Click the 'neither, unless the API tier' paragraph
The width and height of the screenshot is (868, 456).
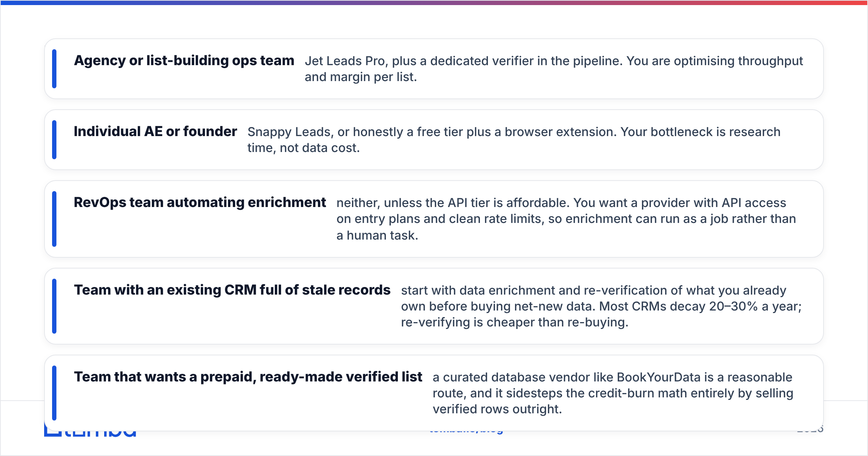point(566,219)
